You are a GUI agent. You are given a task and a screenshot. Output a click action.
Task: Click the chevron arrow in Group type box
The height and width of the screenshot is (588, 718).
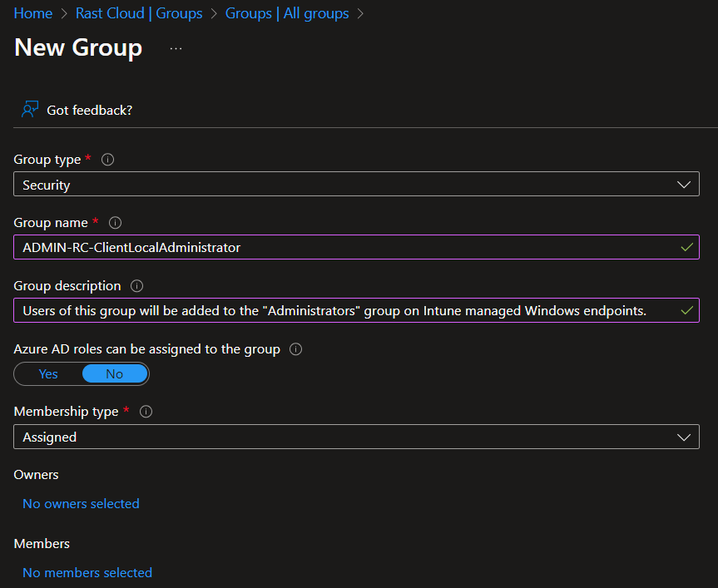(684, 185)
